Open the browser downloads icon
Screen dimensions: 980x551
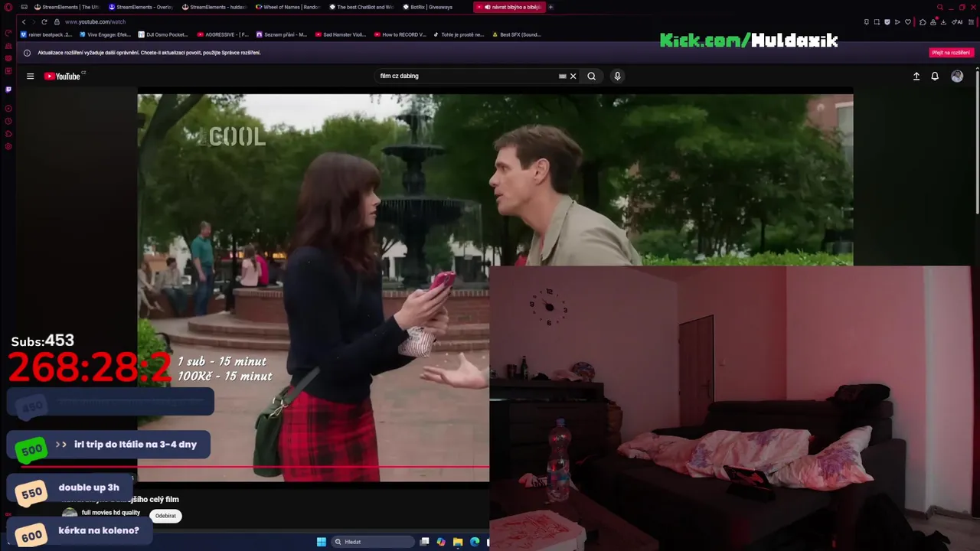943,22
